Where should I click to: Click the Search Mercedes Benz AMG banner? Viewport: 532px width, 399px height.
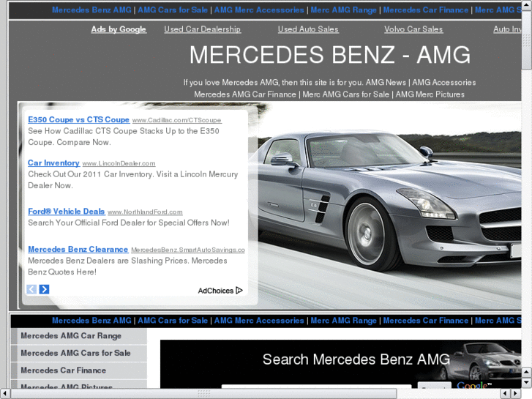coord(340,364)
